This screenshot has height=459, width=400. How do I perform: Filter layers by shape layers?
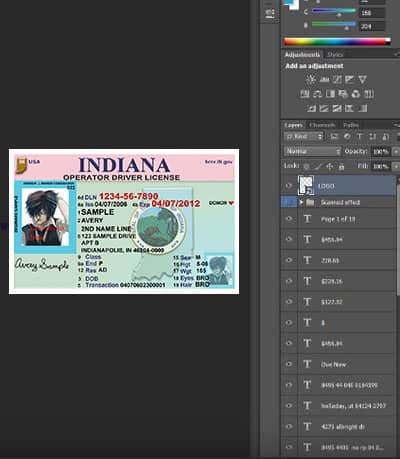point(372,136)
